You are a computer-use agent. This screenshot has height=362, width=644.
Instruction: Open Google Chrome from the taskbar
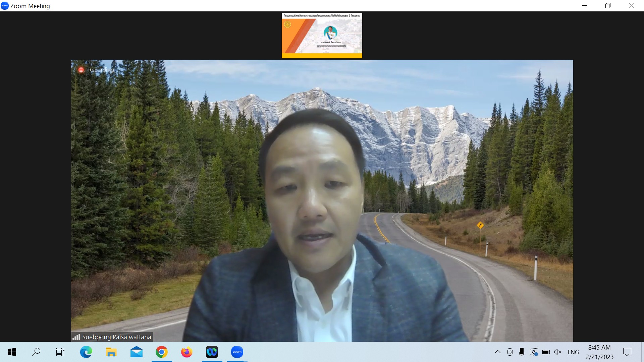click(x=161, y=352)
